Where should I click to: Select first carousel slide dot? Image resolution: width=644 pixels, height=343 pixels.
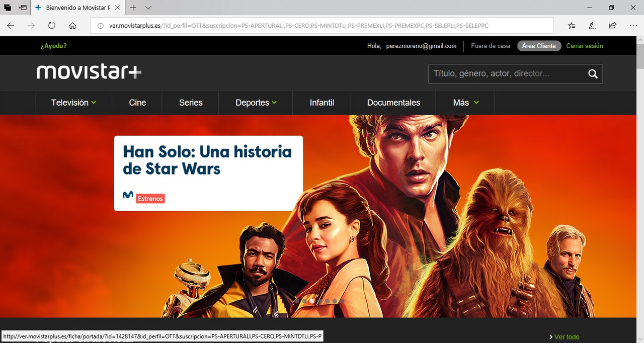(297, 301)
